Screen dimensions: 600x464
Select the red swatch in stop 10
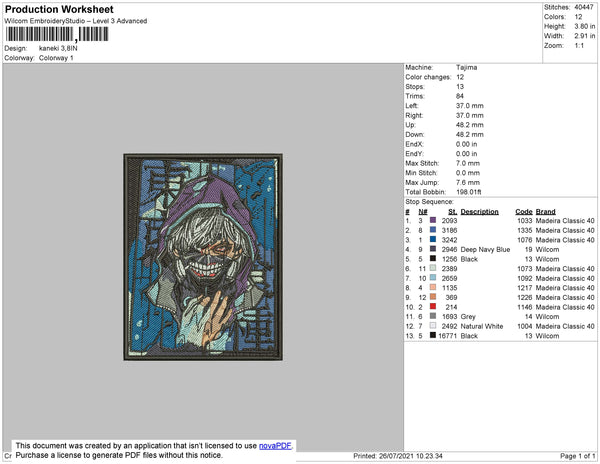[433, 306]
